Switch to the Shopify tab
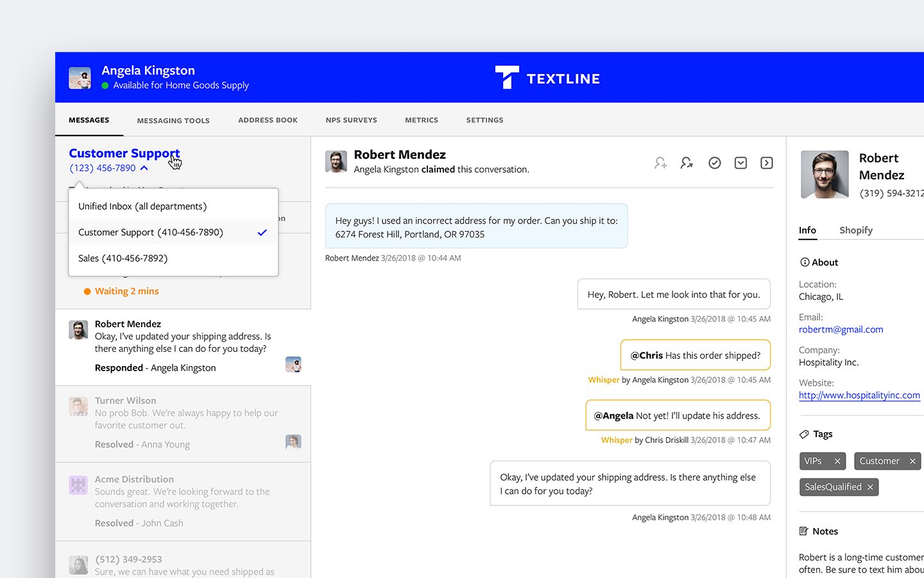 pyautogui.click(x=855, y=230)
